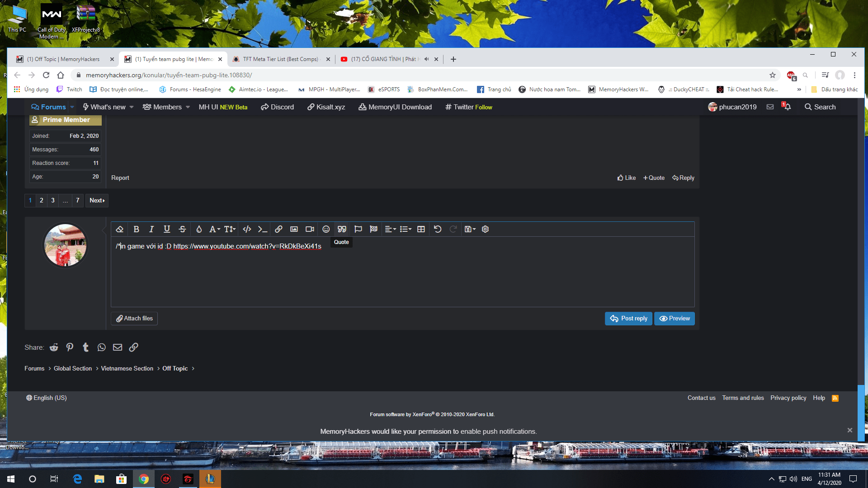This screenshot has height=488, width=868.
Task: Insert table using grid icon
Action: coord(421,229)
